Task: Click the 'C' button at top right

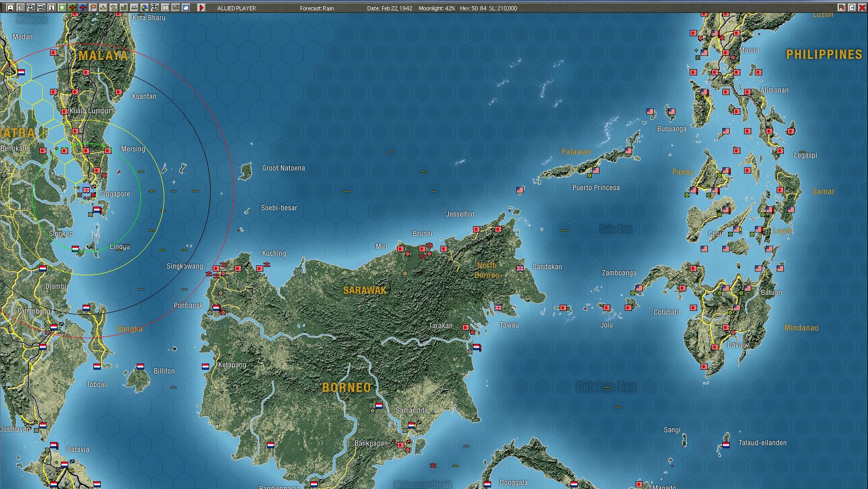Action: pos(851,8)
